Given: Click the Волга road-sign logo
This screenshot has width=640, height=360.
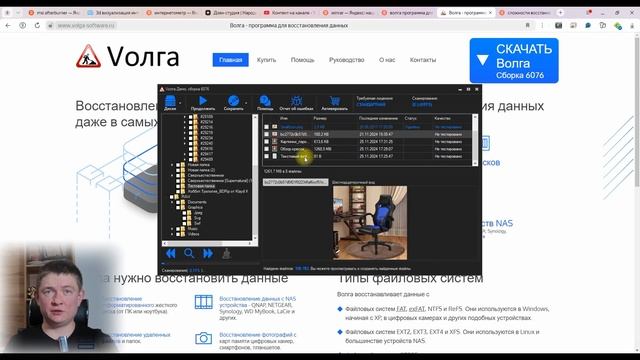Looking at the screenshot, I should coord(88,56).
